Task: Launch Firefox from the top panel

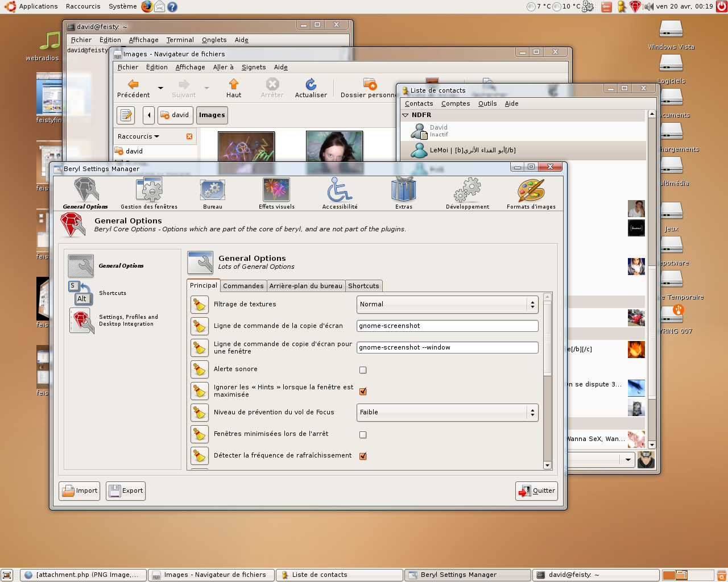Action: pyautogui.click(x=147, y=6)
